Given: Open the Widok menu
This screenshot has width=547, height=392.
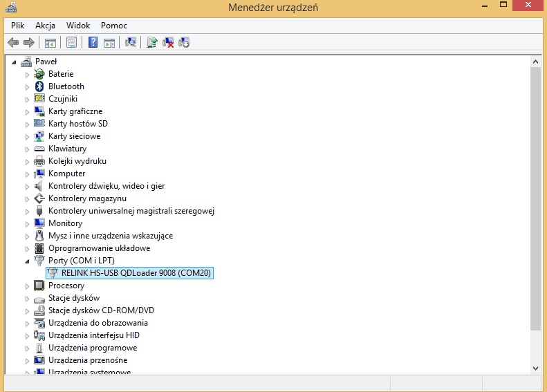Looking at the screenshot, I should [78, 26].
